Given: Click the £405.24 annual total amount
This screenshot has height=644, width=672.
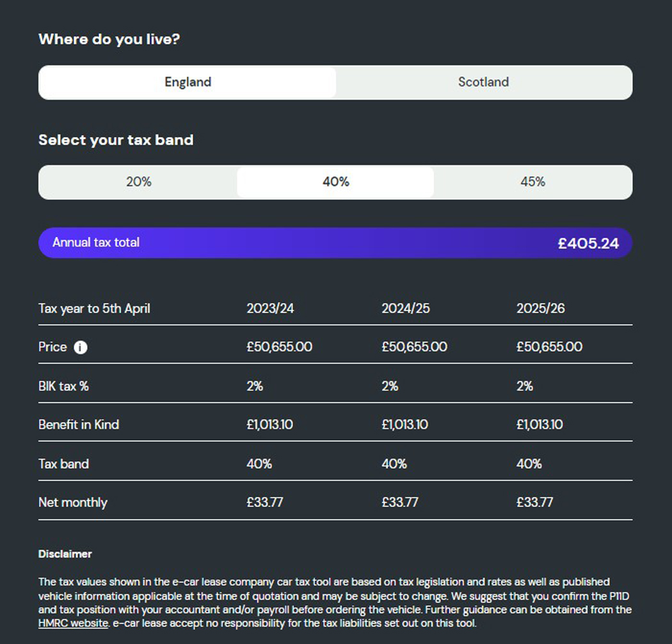Looking at the screenshot, I should pos(588,243).
